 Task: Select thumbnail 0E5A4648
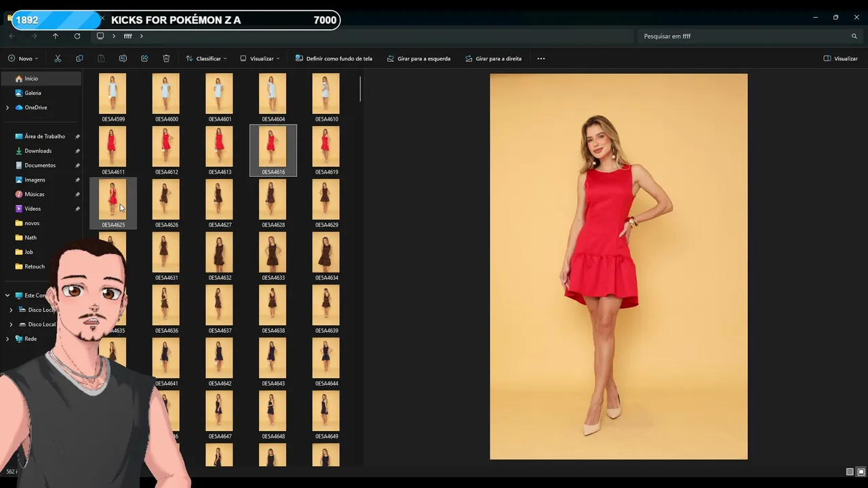(273, 415)
